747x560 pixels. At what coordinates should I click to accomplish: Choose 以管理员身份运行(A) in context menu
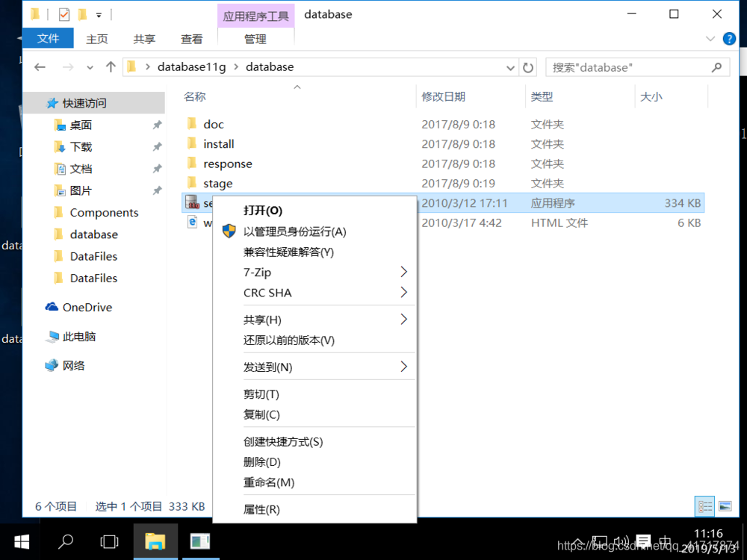pos(294,231)
